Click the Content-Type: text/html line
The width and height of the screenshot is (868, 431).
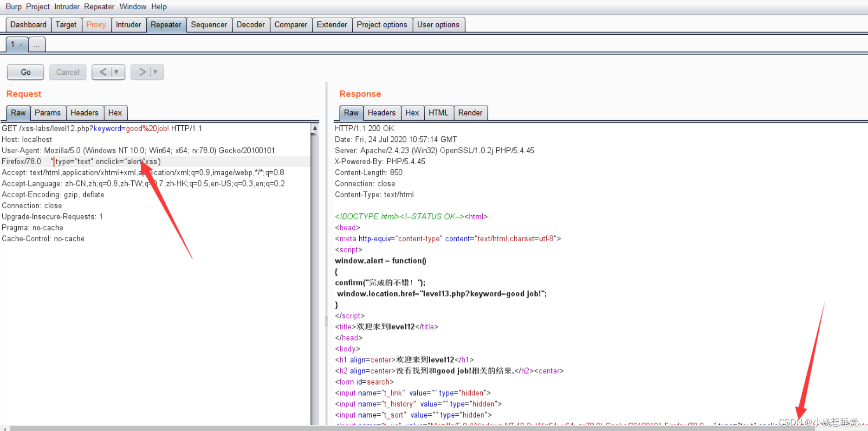(x=374, y=195)
